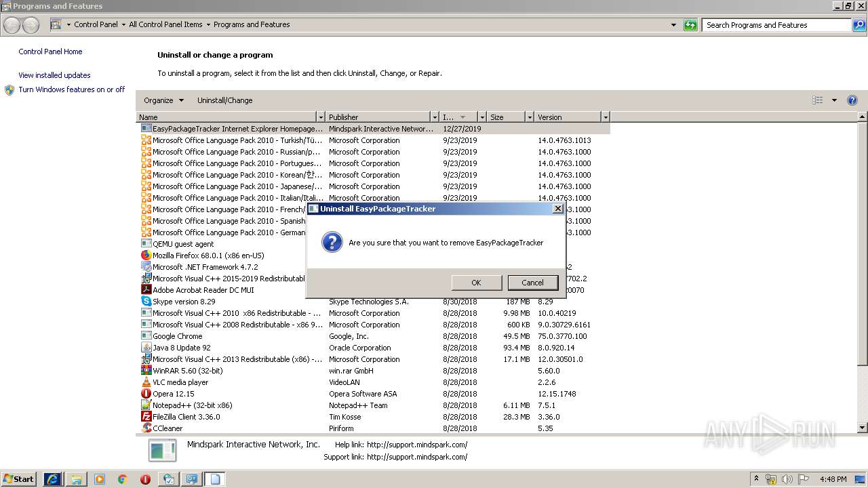
Task: Click the volume icon in system tray
Action: tap(787, 479)
